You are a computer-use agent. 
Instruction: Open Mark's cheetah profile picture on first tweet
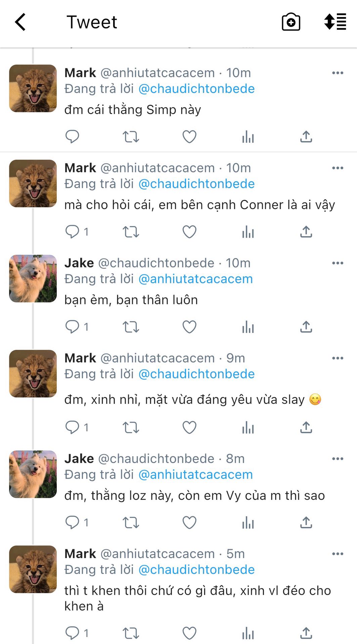click(x=33, y=88)
